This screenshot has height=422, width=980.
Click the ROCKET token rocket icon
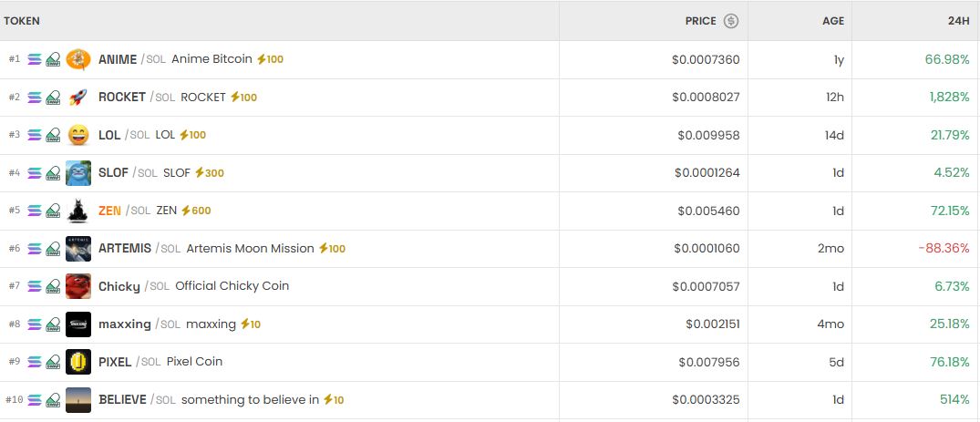(78, 98)
